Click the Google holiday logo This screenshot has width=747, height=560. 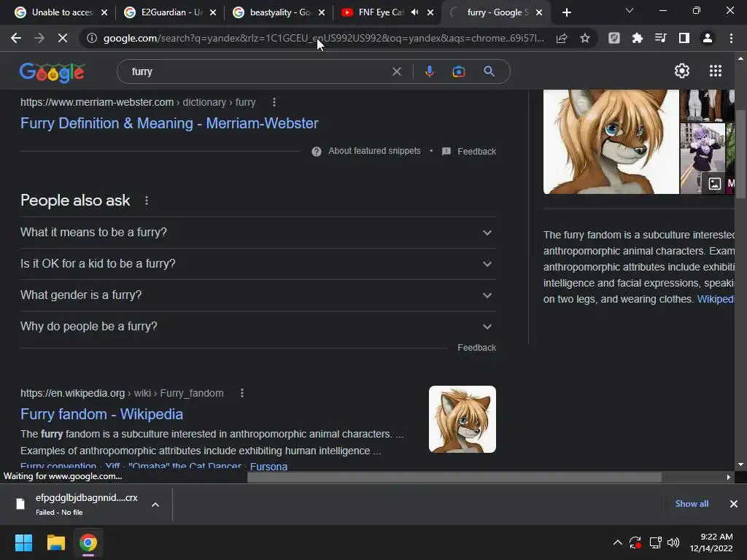coord(53,72)
